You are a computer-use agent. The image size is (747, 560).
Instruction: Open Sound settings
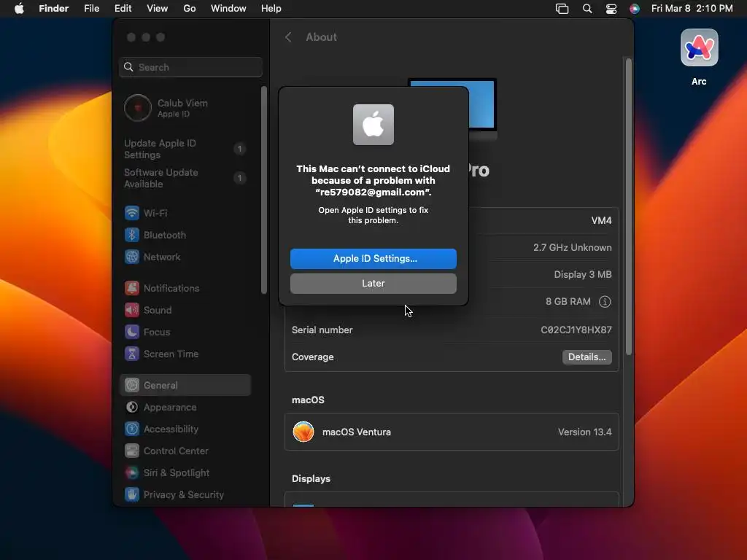coord(186,310)
